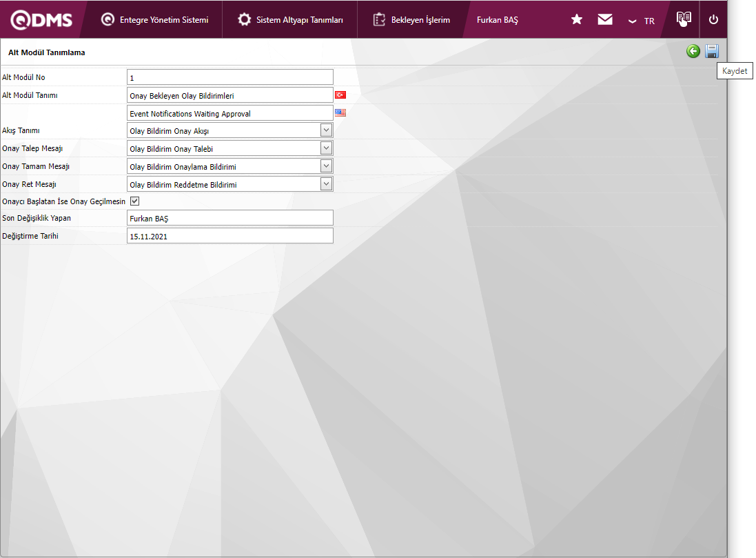Click the Bekleyen İşlerim clipboard icon

(379, 19)
